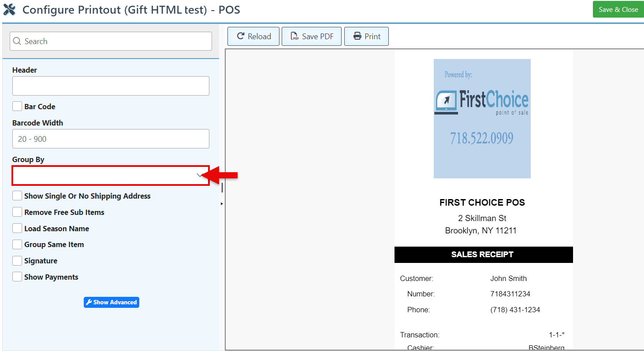Click the wrench tools icon in title
Screen dimensions: 644x351
pyautogui.click(x=9, y=10)
